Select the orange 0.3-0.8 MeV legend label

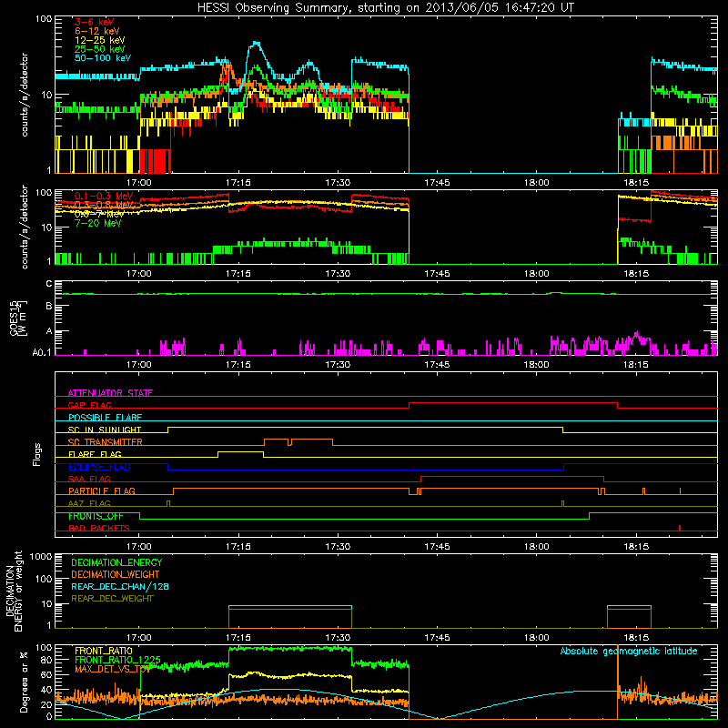[104, 205]
